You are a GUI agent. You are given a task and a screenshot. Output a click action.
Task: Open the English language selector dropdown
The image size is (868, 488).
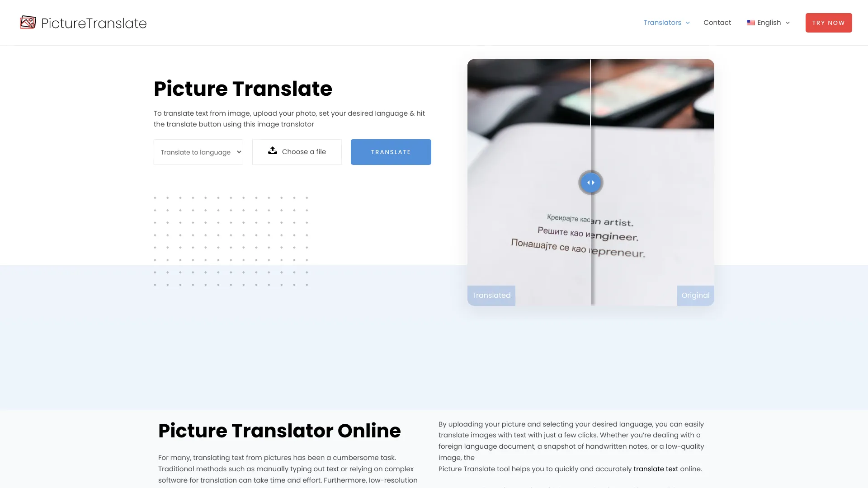[x=768, y=23]
